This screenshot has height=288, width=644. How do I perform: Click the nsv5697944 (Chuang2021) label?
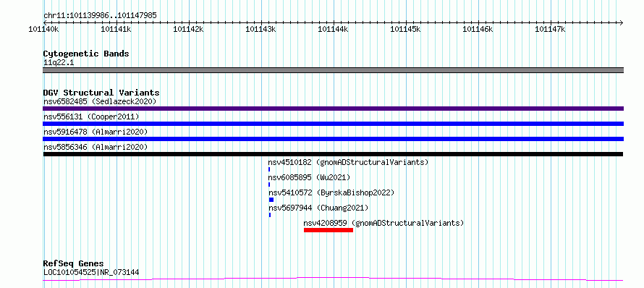[318, 208]
